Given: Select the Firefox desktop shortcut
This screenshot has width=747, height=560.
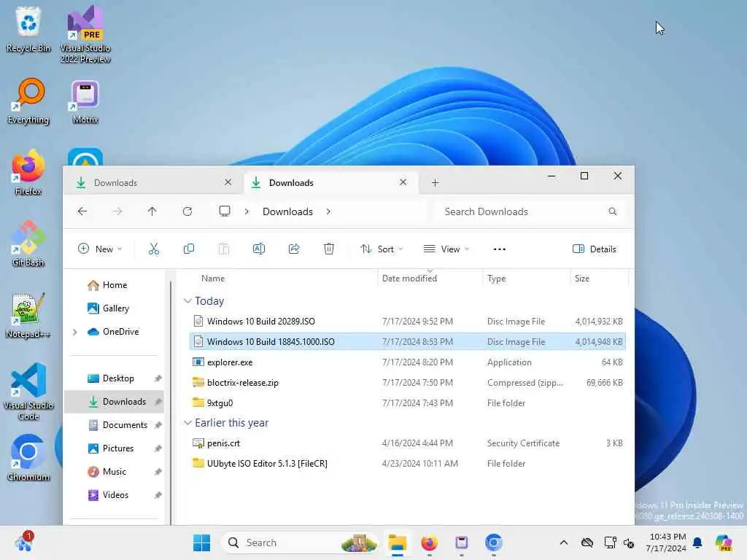Looking at the screenshot, I should point(28,173).
